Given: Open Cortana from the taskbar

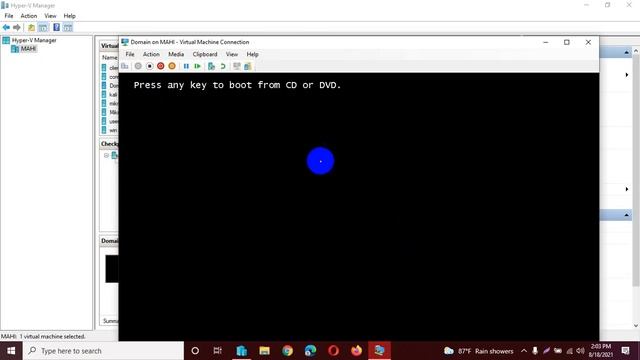Looking at the screenshot, I should click(195, 351).
